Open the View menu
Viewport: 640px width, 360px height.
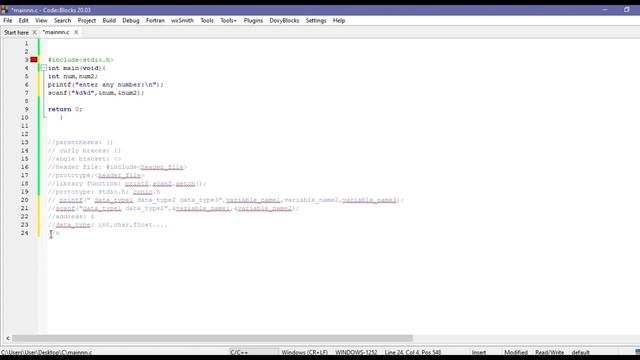(x=41, y=20)
